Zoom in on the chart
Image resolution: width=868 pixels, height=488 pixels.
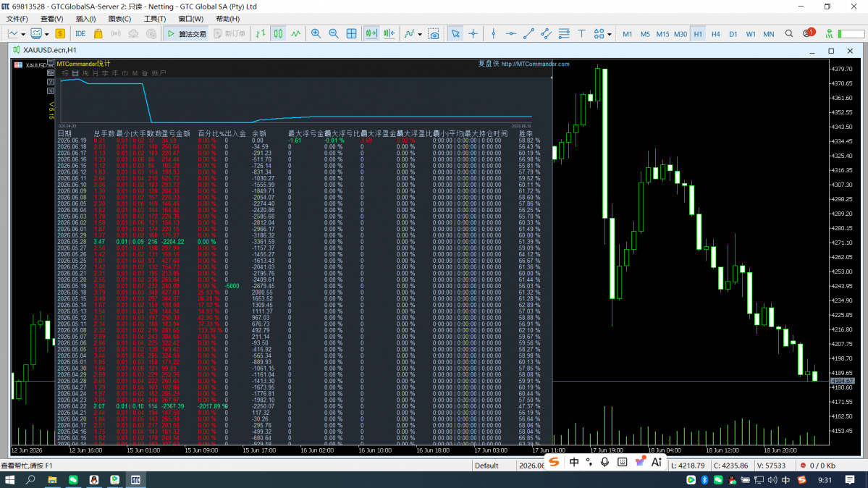(316, 34)
